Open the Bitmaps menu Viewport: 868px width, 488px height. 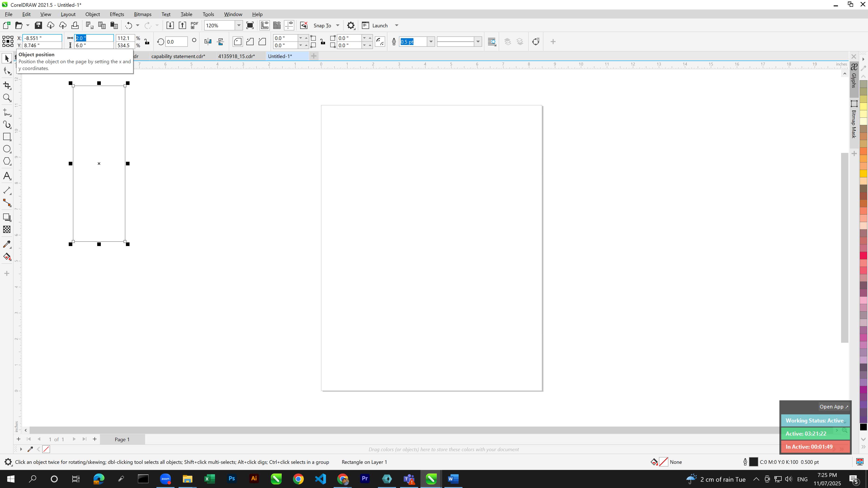pos(143,14)
